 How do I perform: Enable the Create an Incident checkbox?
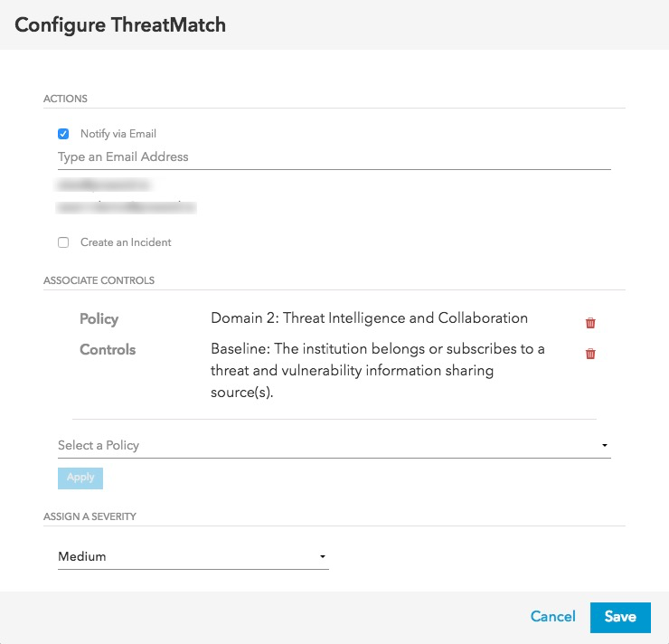(x=63, y=242)
